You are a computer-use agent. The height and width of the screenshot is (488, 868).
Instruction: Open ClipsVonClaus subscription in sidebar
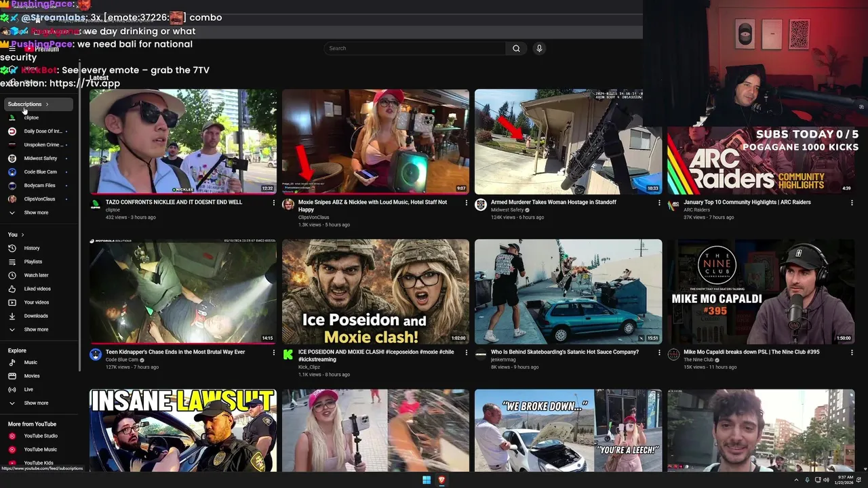pos(39,199)
